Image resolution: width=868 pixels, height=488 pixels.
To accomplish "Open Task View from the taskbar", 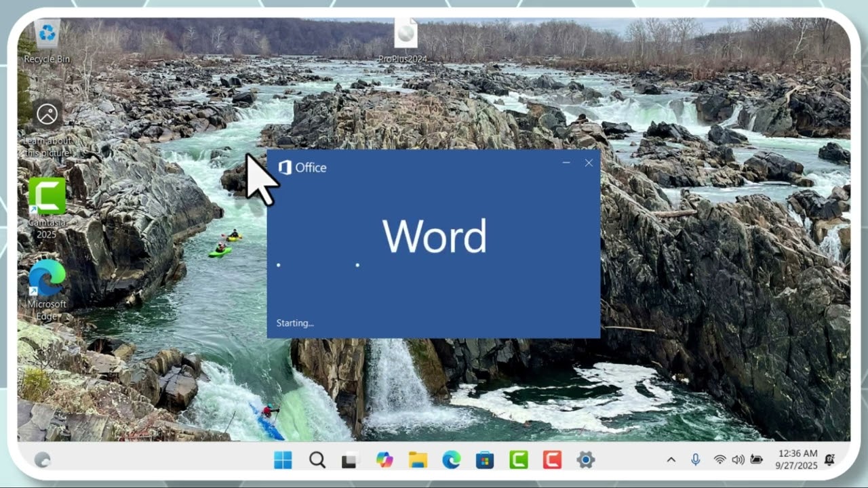I will 349,461.
